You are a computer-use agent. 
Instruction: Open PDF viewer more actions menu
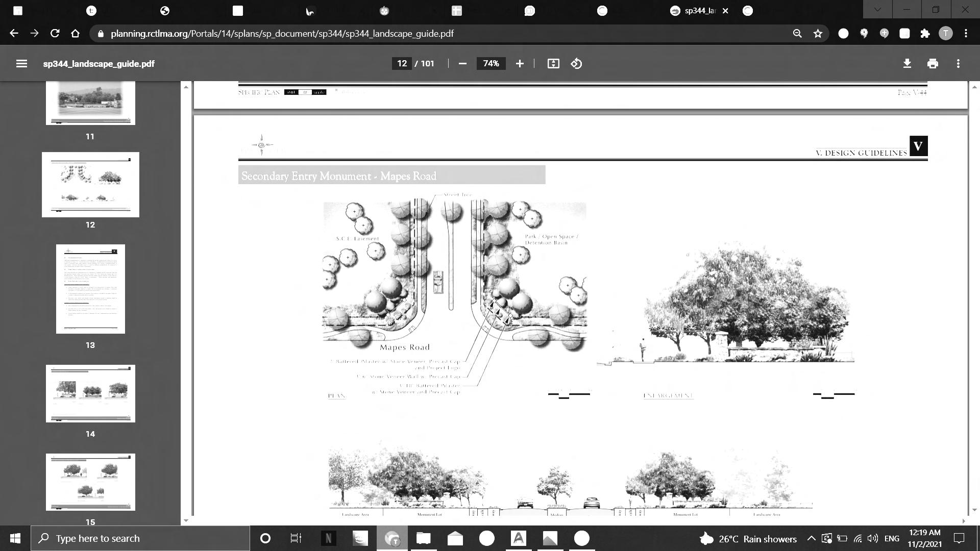point(958,64)
